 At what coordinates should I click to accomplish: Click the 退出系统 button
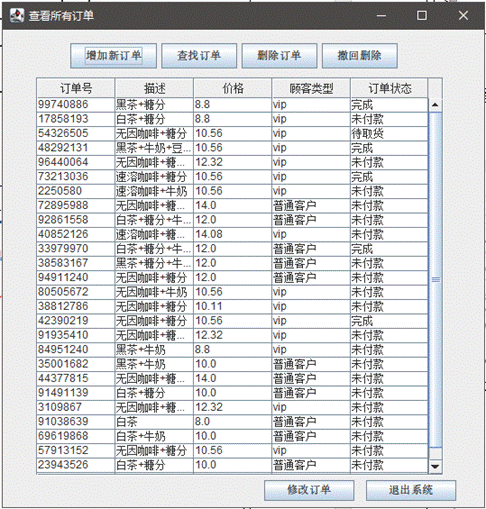[411, 490]
